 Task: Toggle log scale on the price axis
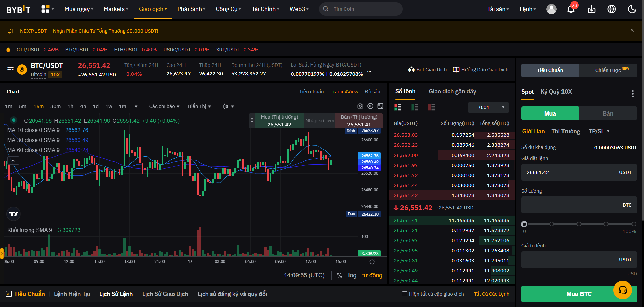click(352, 275)
